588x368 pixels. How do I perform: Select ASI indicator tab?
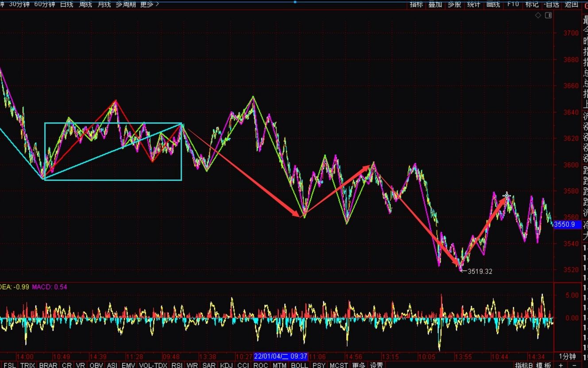112,365
